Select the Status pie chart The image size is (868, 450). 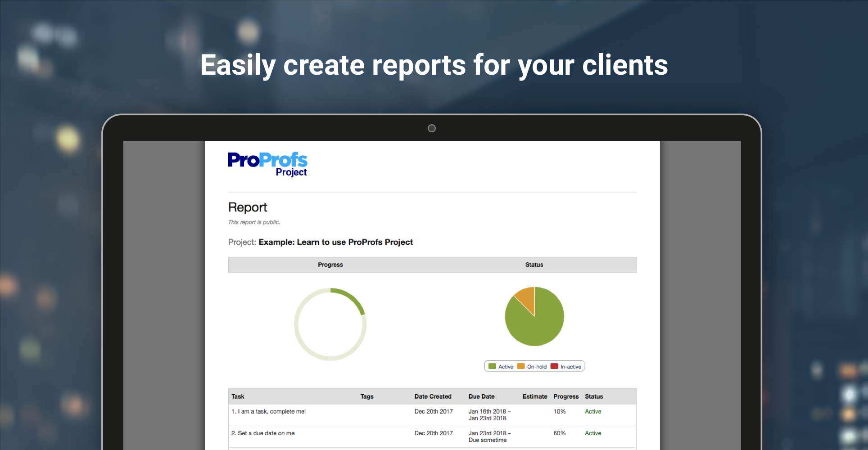534,316
